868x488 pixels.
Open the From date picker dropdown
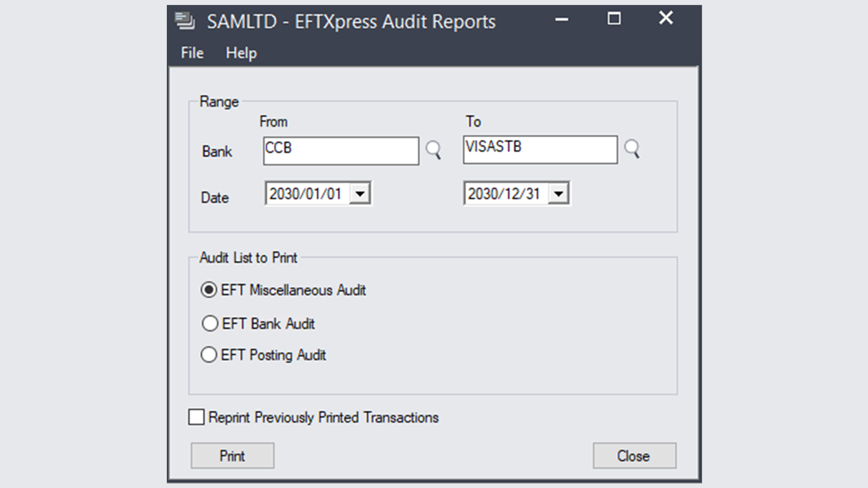click(x=360, y=193)
